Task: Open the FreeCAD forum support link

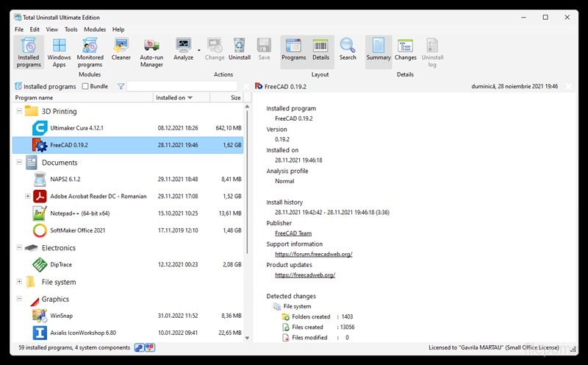Action: 313,254
